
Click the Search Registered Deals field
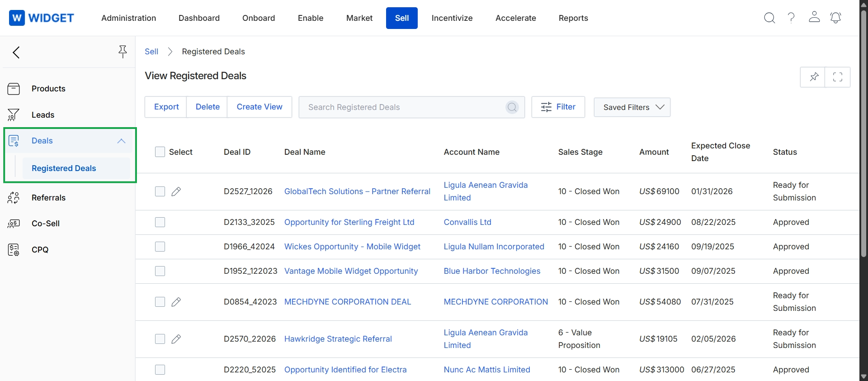[x=412, y=107]
